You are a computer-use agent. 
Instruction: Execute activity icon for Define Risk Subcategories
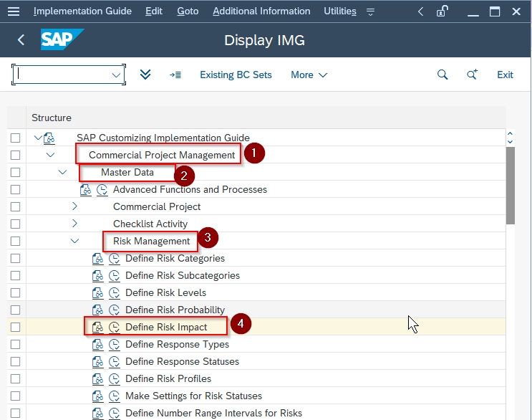(115, 276)
